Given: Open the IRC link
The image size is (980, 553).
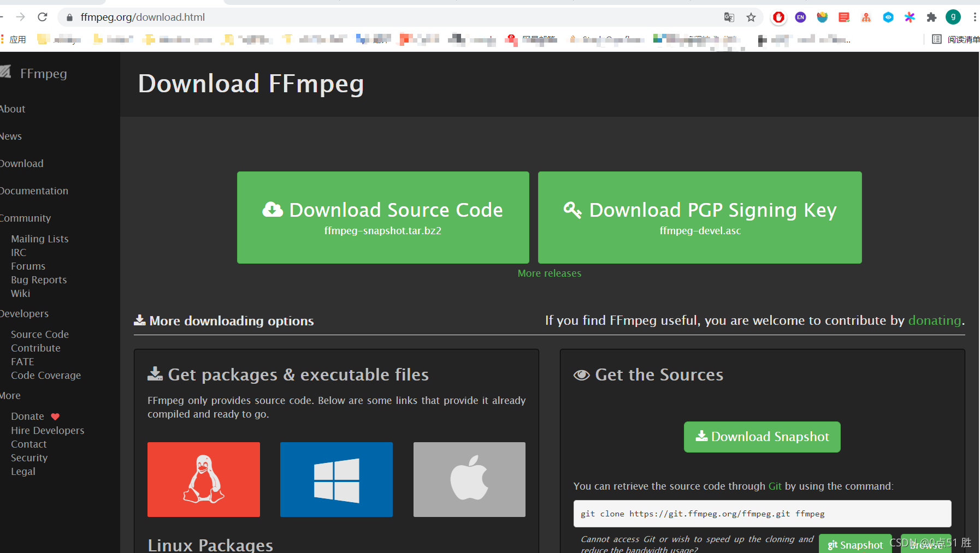Looking at the screenshot, I should click(19, 252).
